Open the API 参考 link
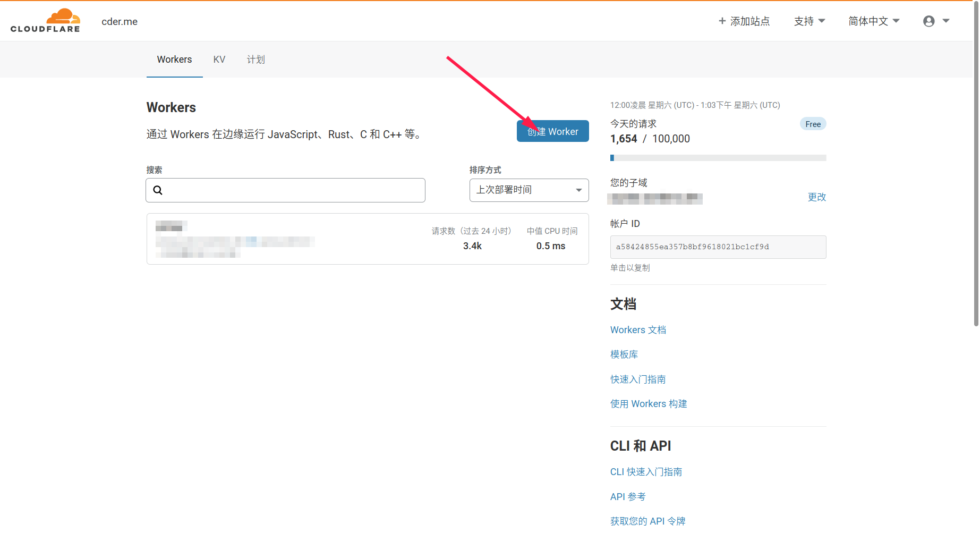The width and height of the screenshot is (980, 541). [x=628, y=497]
